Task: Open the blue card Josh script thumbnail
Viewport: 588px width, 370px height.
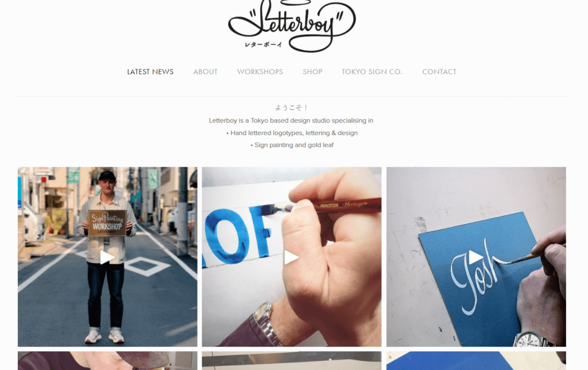Action: (x=476, y=257)
